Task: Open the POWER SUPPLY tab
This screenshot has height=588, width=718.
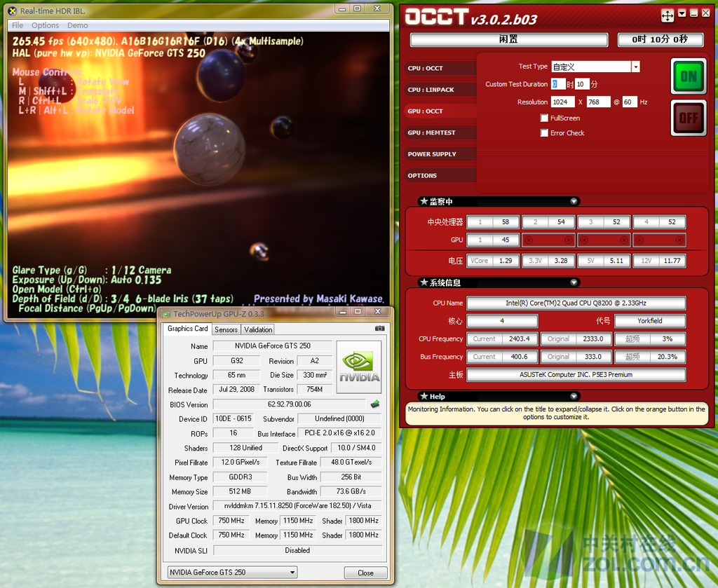Action: 440,154
